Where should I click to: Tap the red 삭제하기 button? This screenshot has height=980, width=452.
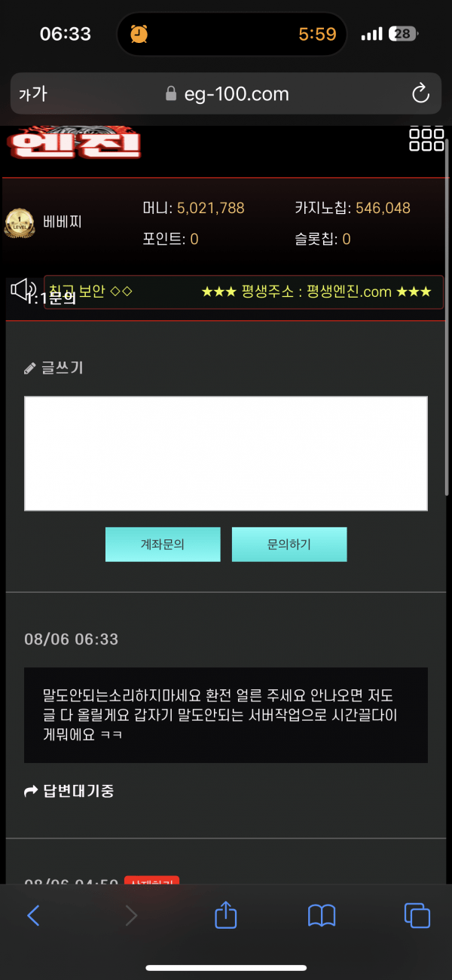[151, 881]
